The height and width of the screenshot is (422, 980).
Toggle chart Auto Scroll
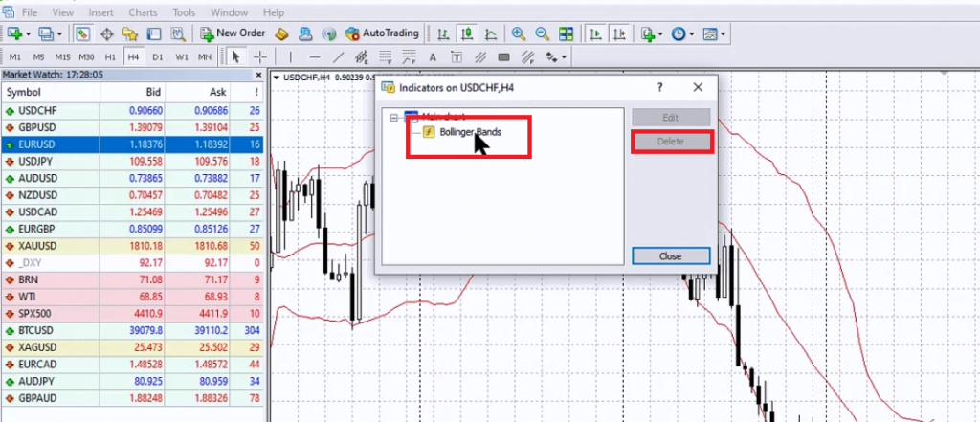pos(596,33)
